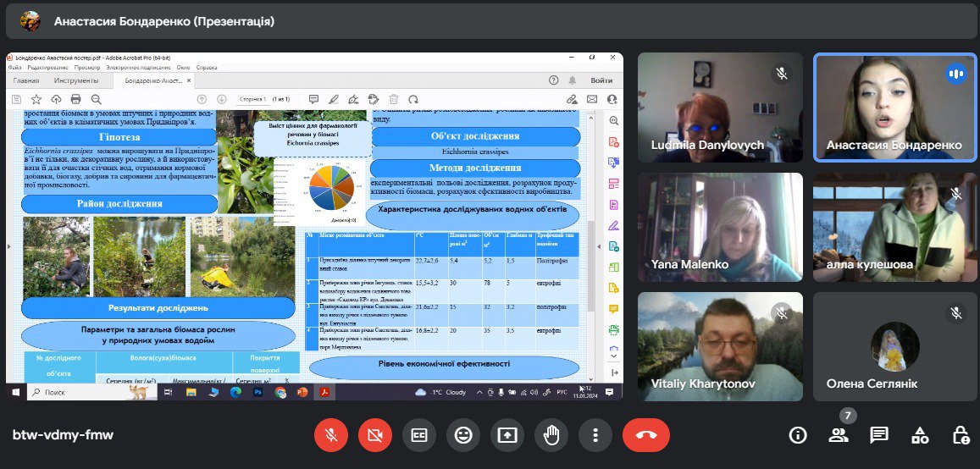Open Редактирование menu in Acrobat

[49, 68]
